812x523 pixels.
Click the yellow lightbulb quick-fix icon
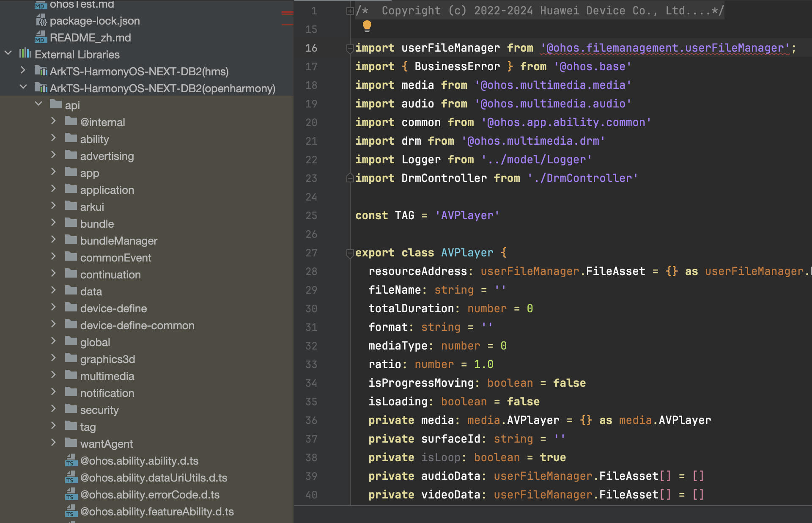point(367,26)
